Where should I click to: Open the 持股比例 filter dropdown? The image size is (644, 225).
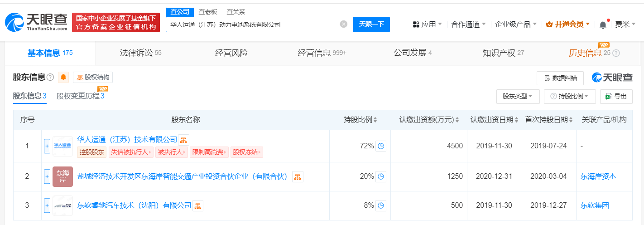[x=570, y=96]
